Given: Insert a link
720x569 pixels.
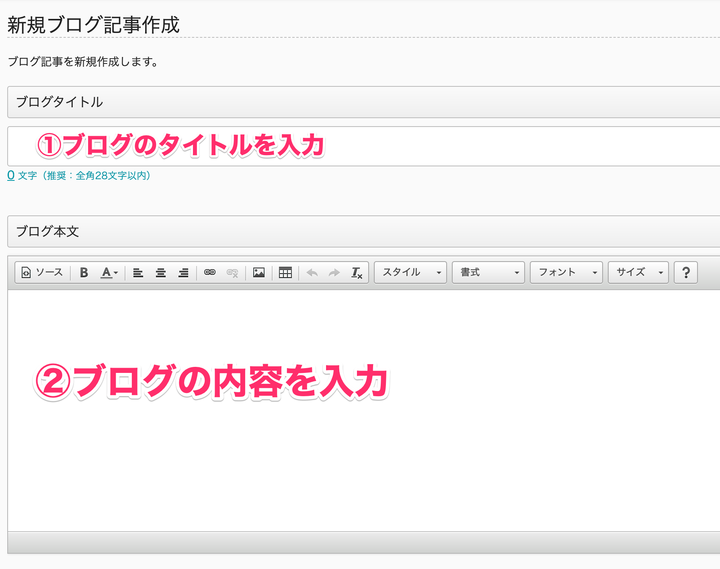Looking at the screenshot, I should [x=210, y=272].
